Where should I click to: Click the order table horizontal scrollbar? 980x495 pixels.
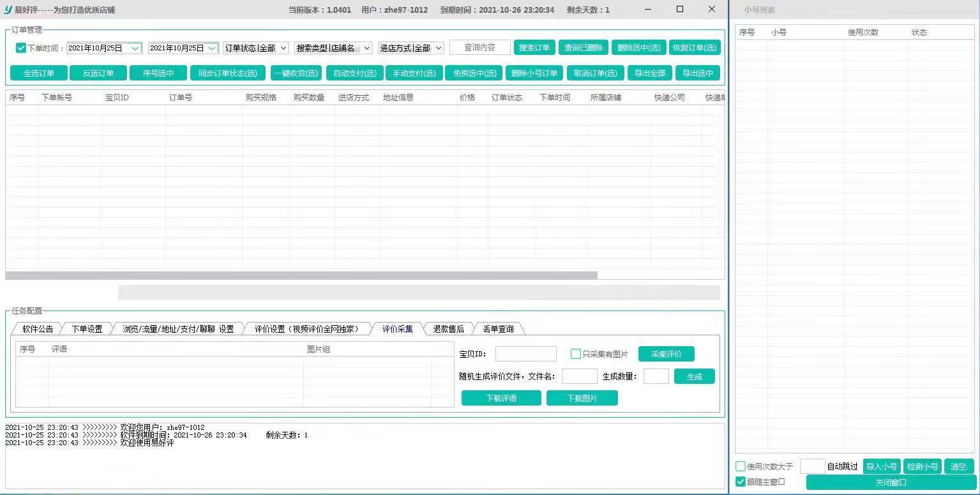301,275
